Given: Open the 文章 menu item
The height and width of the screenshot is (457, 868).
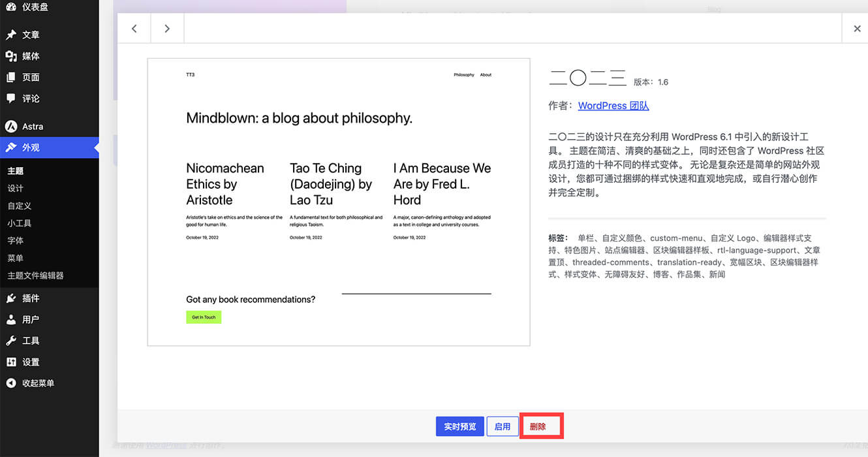Looking at the screenshot, I should (50, 35).
